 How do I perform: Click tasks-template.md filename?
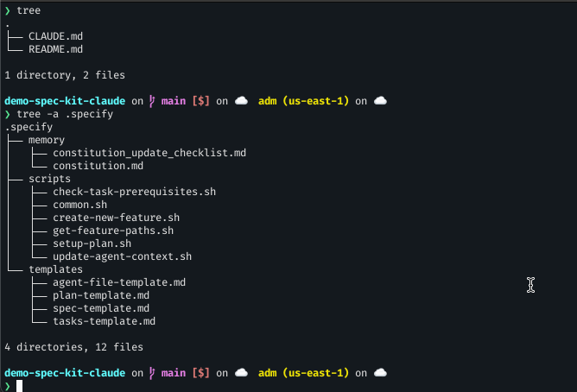pos(105,321)
